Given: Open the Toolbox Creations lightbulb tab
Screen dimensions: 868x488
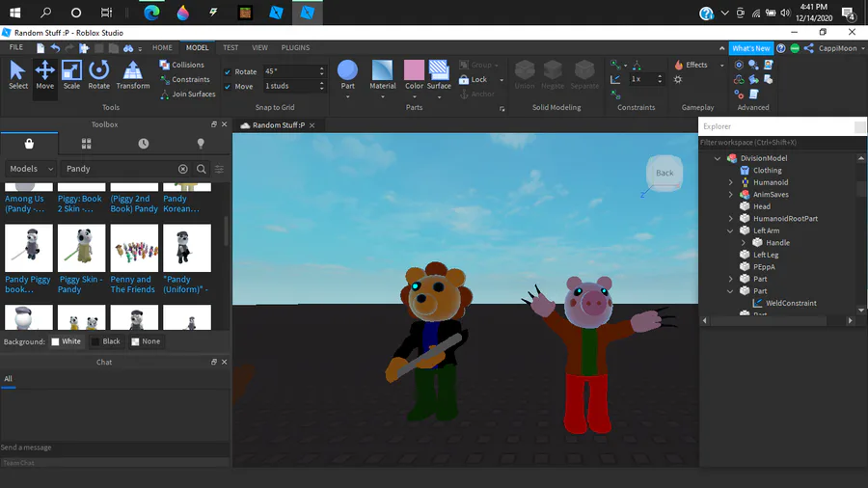Looking at the screenshot, I should point(201,144).
